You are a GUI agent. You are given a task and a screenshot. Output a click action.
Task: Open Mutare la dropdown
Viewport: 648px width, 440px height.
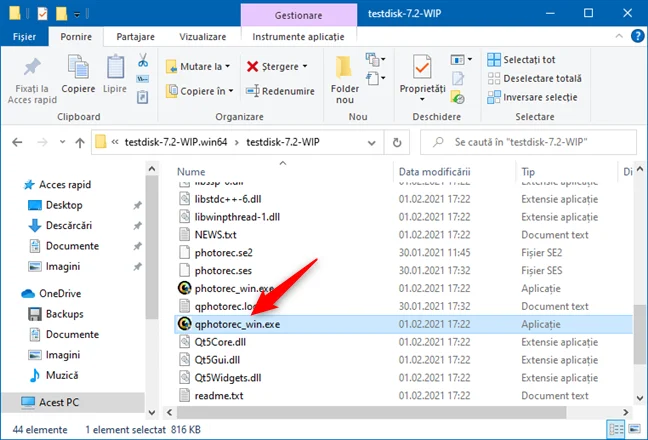(198, 67)
